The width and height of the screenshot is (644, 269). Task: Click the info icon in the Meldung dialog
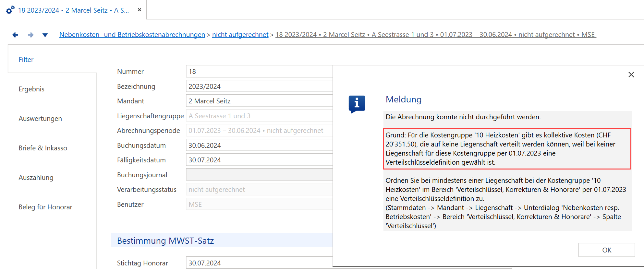(x=357, y=104)
